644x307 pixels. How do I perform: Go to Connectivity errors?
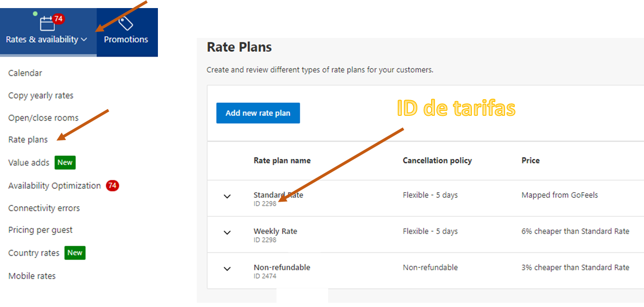(44, 208)
